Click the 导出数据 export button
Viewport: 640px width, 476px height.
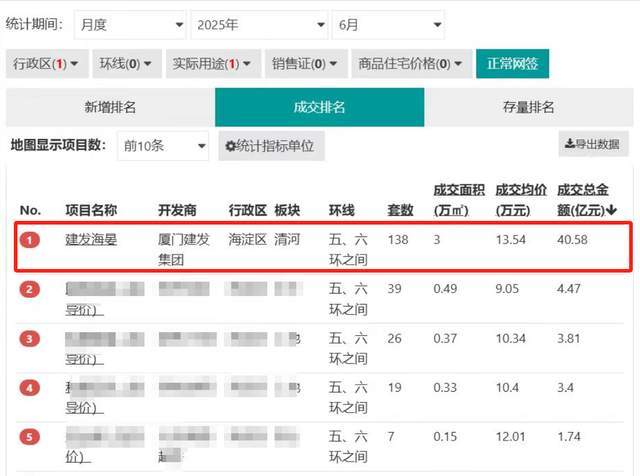(593, 144)
